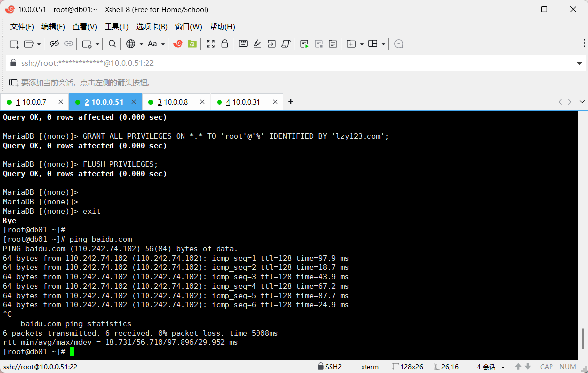Close the 10.0.0.51 tab
This screenshot has height=373, width=588.
coord(134,102)
